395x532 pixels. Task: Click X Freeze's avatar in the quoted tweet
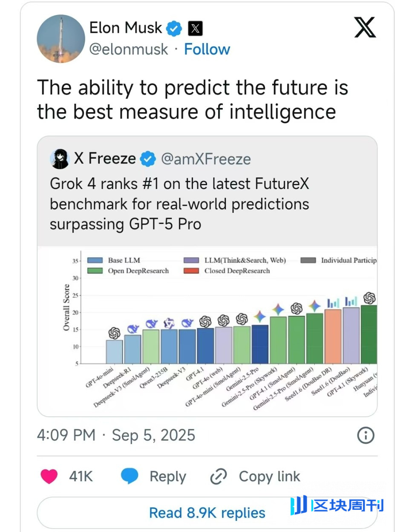pyautogui.click(x=60, y=158)
